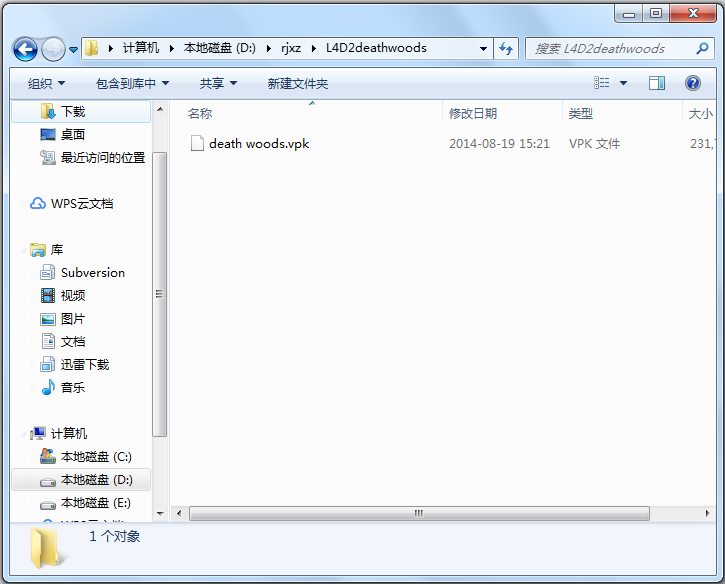Click the 新建文件夹 new folder button
725x584 pixels.
(297, 83)
